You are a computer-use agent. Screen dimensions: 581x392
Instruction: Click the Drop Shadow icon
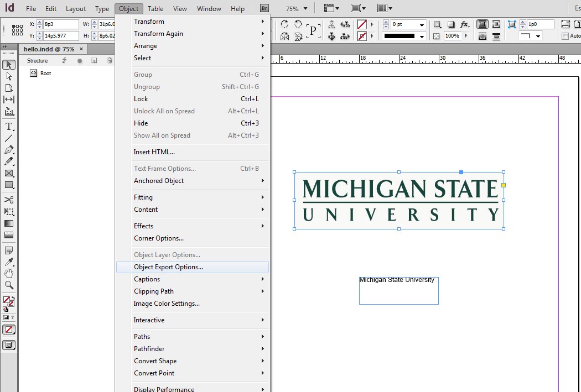[451, 24]
